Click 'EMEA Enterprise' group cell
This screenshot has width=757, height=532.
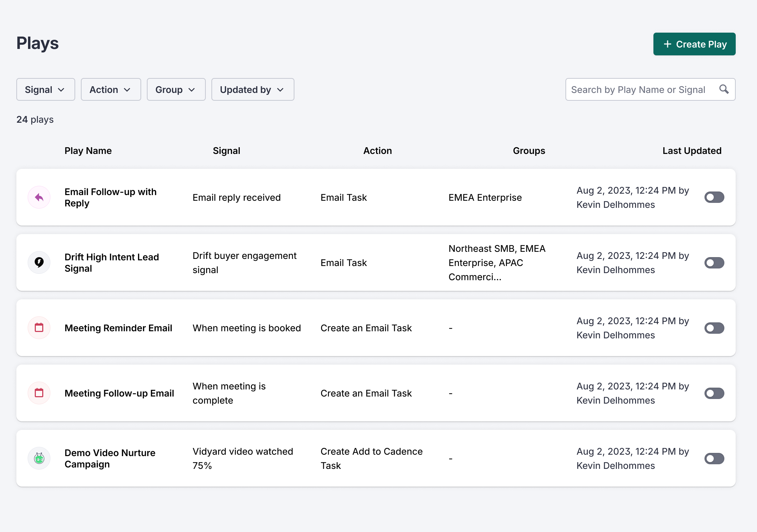point(485,198)
